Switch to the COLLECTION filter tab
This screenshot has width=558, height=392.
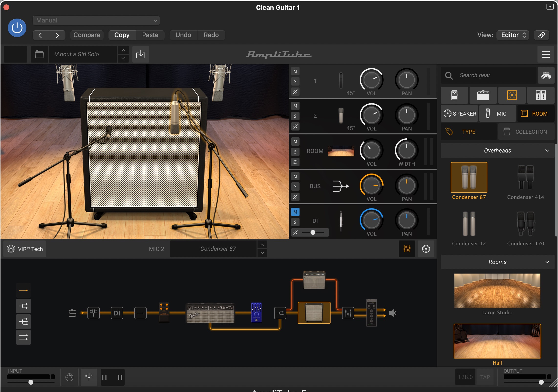526,132
